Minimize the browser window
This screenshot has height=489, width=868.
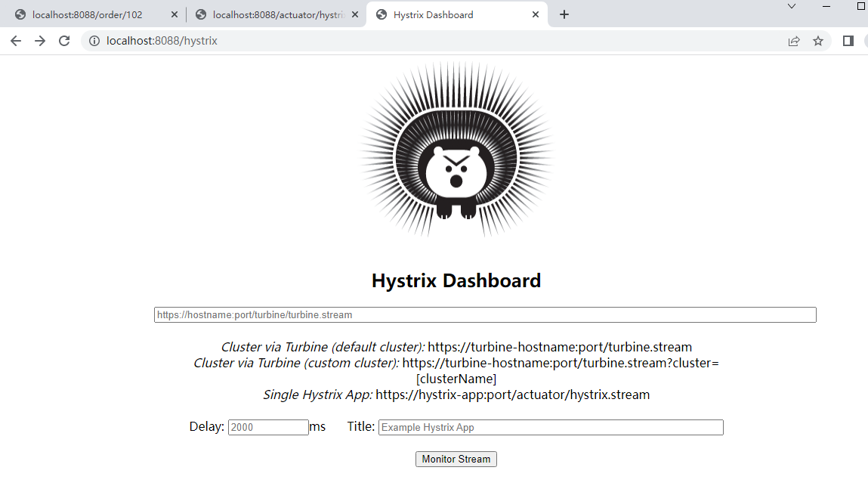pyautogui.click(x=826, y=7)
